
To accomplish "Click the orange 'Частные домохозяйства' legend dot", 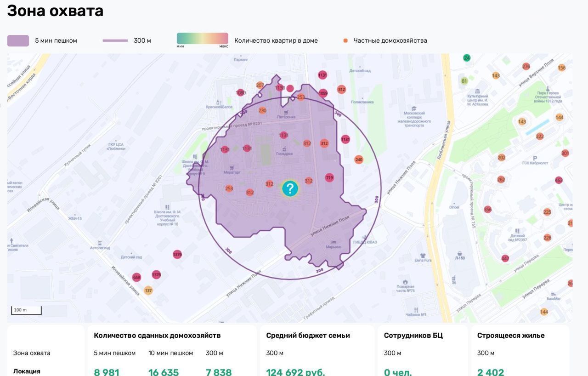I will tap(345, 40).
